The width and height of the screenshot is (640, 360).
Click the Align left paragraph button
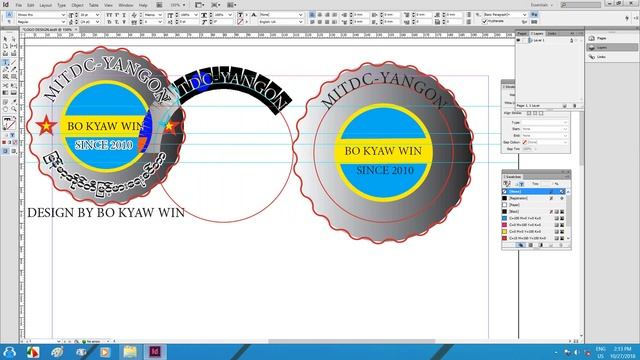(x=312, y=15)
